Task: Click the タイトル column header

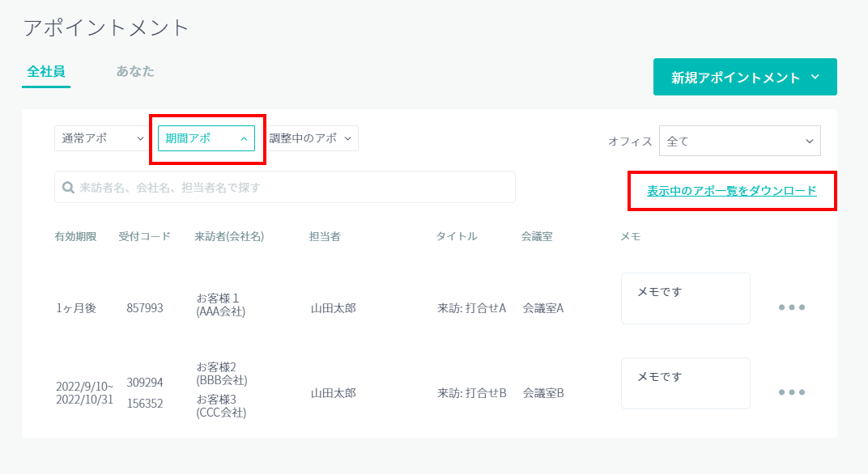Action: point(457,237)
